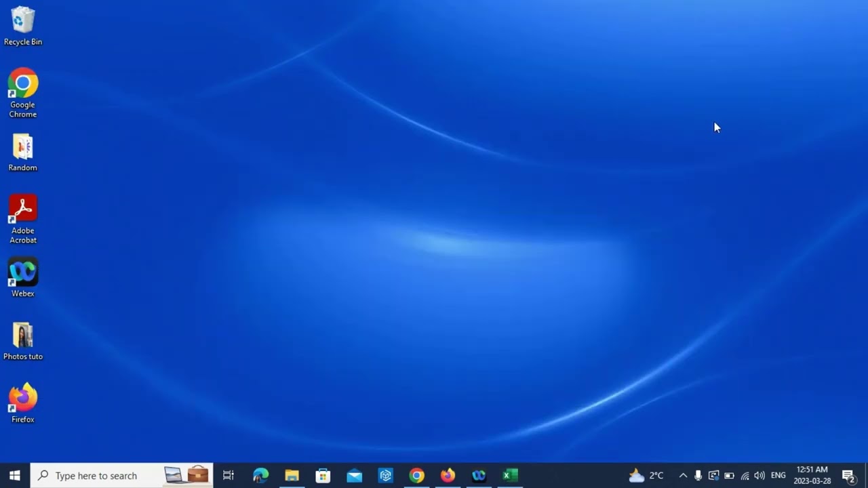The width and height of the screenshot is (868, 488).
Task: Select the Firefox desktop shortcut
Action: click(22, 404)
